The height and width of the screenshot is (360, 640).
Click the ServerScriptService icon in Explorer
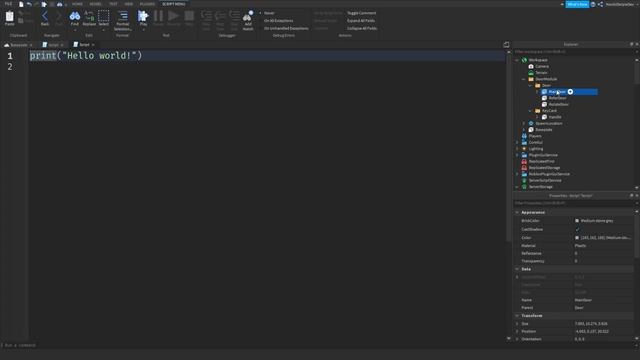[x=524, y=180]
